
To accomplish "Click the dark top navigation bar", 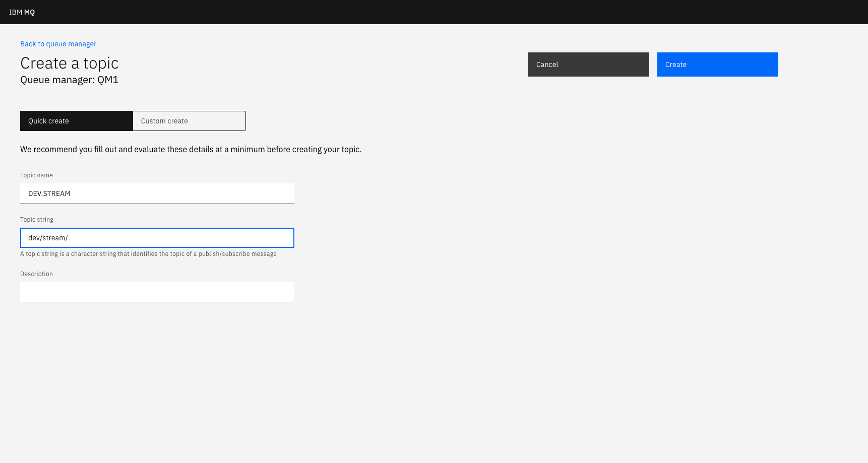I will (433, 12).
